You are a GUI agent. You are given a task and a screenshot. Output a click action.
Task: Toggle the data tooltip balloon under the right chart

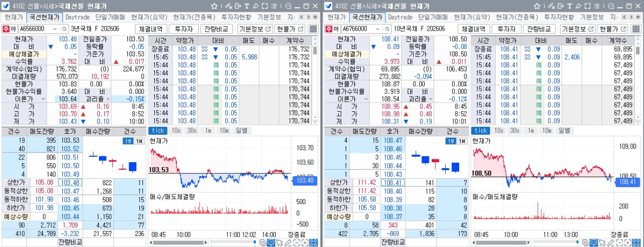pos(593,243)
